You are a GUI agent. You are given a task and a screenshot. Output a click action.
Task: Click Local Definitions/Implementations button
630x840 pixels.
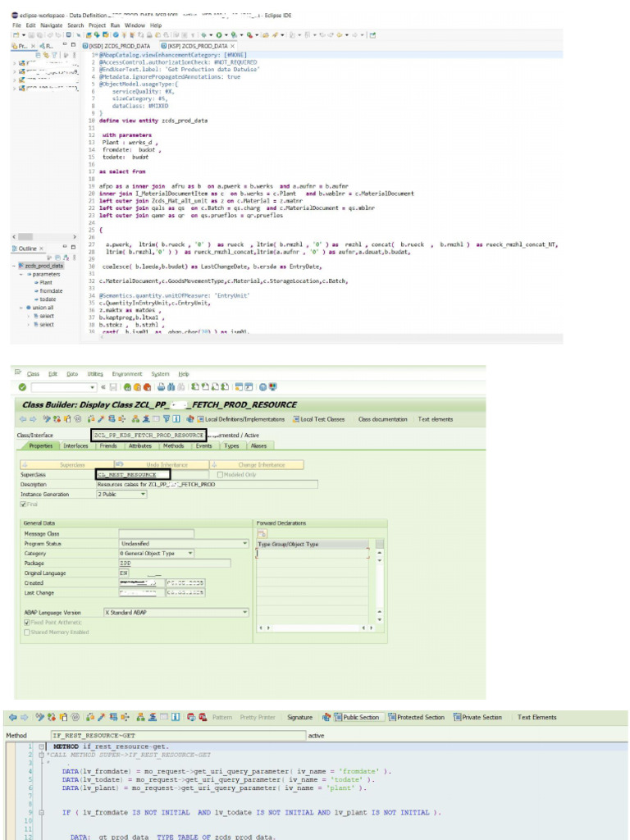click(241, 419)
